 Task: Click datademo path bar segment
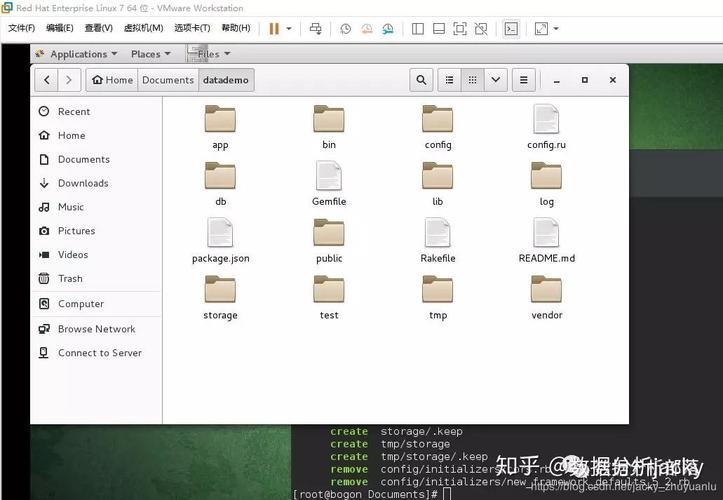point(226,80)
